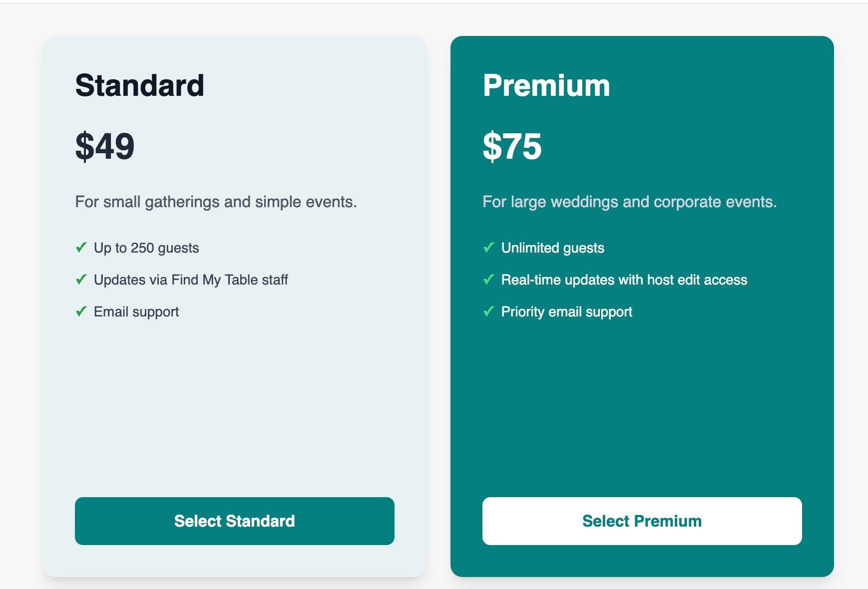Click Real-time updates with host edit access

point(624,280)
